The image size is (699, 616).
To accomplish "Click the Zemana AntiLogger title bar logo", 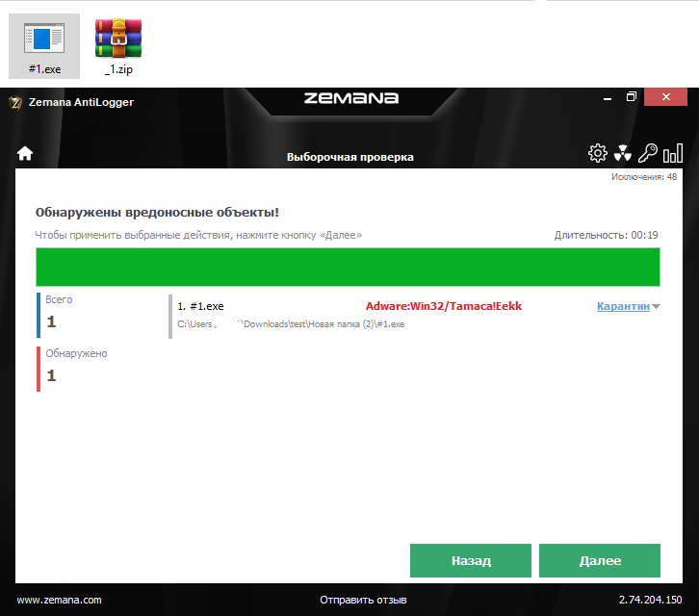I will [15, 103].
